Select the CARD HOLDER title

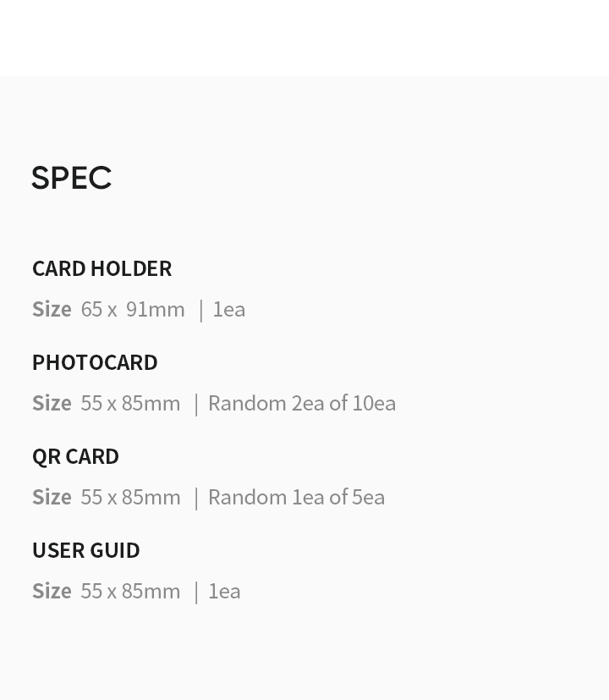pyautogui.click(x=101, y=269)
